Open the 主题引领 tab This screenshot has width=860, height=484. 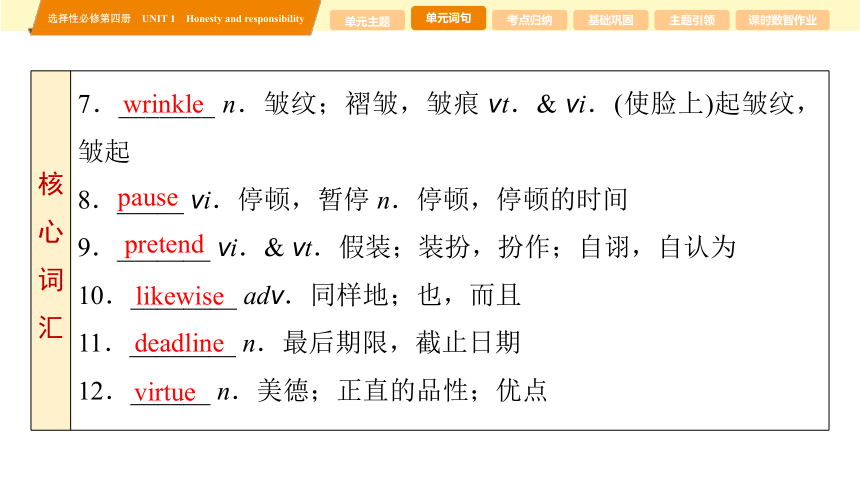[x=692, y=21]
